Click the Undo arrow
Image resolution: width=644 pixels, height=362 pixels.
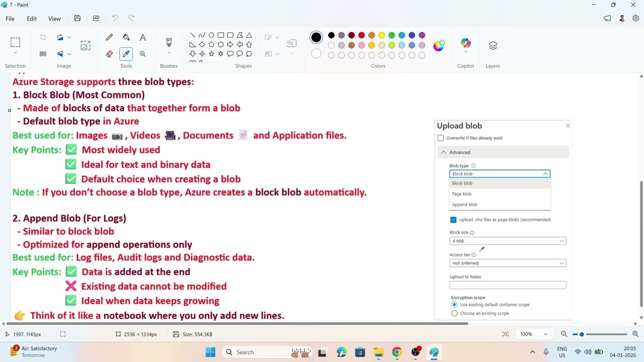coord(115,19)
